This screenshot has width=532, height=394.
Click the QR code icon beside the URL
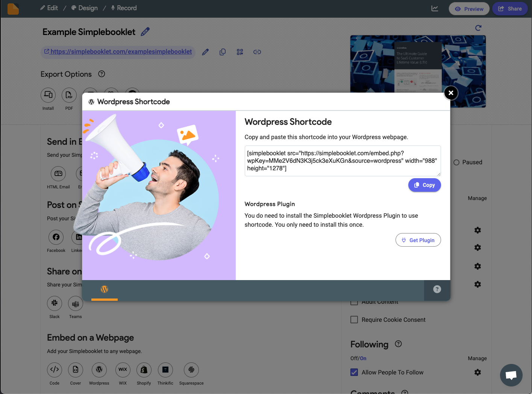(240, 52)
